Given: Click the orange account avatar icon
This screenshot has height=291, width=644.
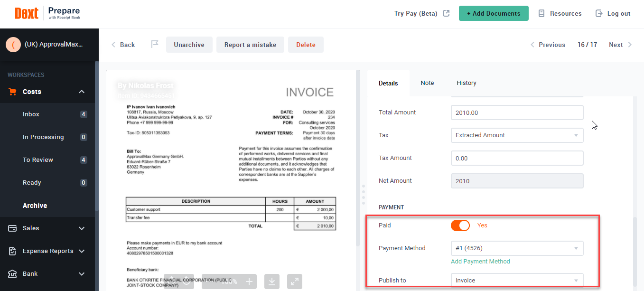Looking at the screenshot, I should [x=13, y=44].
